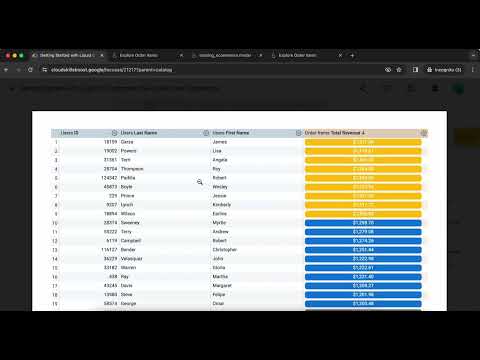Click first name Angela
The height and width of the screenshot is (360, 480).
tap(220, 160)
